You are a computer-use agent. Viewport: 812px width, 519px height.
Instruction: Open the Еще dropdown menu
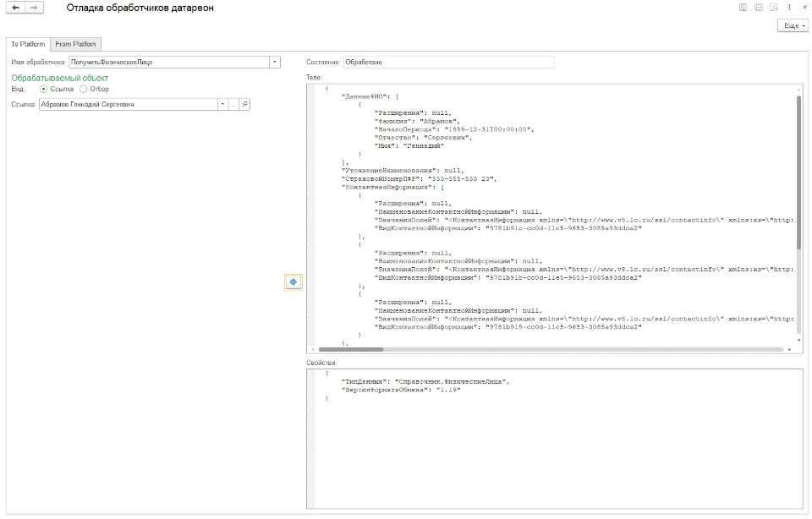coord(791,27)
